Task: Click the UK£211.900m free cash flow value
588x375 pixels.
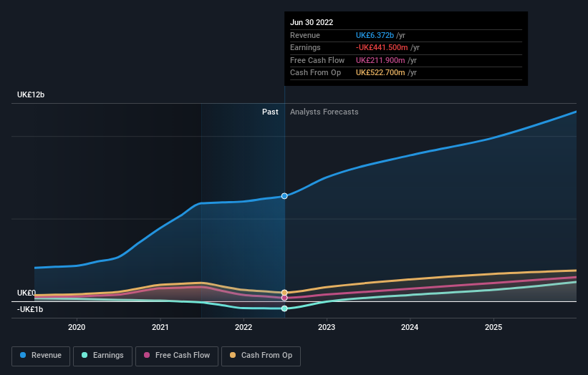Action: (380, 60)
